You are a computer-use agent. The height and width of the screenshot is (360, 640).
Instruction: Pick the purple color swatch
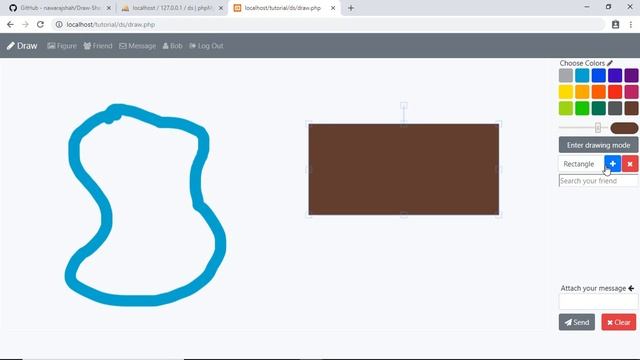click(631, 76)
